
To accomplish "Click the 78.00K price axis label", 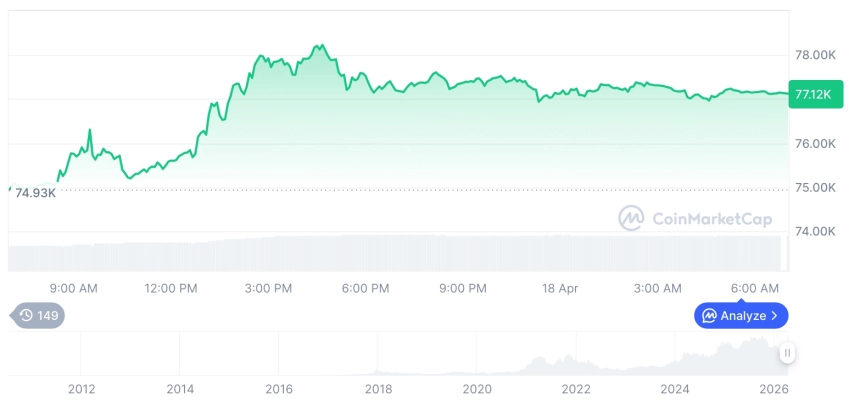I will click(814, 55).
